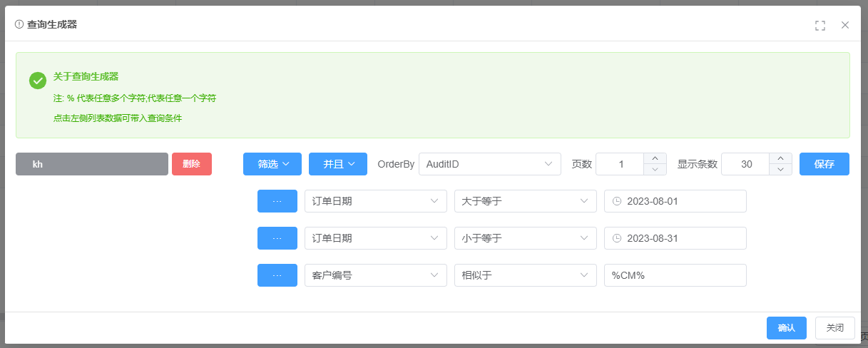Open the 客户编号 field dropdown
Screen dimensions: 868x348
click(x=376, y=275)
